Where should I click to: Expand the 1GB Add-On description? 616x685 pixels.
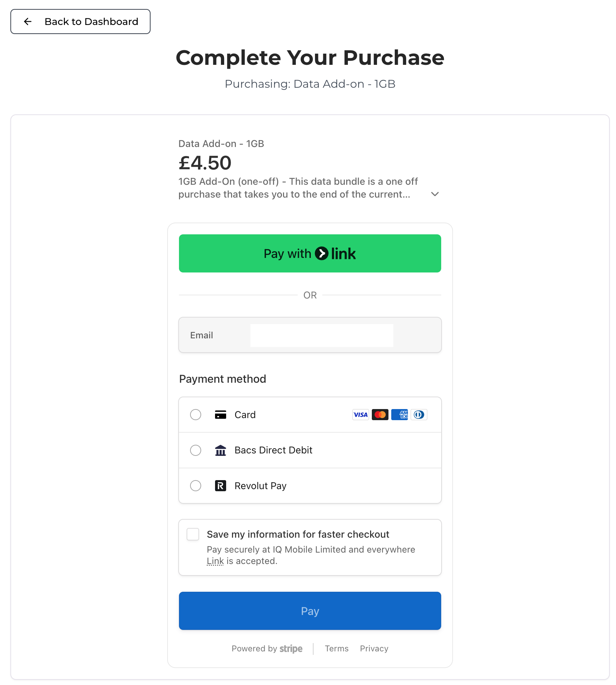435,194
